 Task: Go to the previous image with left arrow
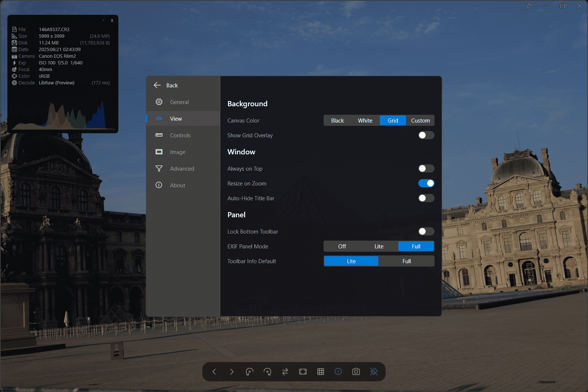tap(214, 372)
